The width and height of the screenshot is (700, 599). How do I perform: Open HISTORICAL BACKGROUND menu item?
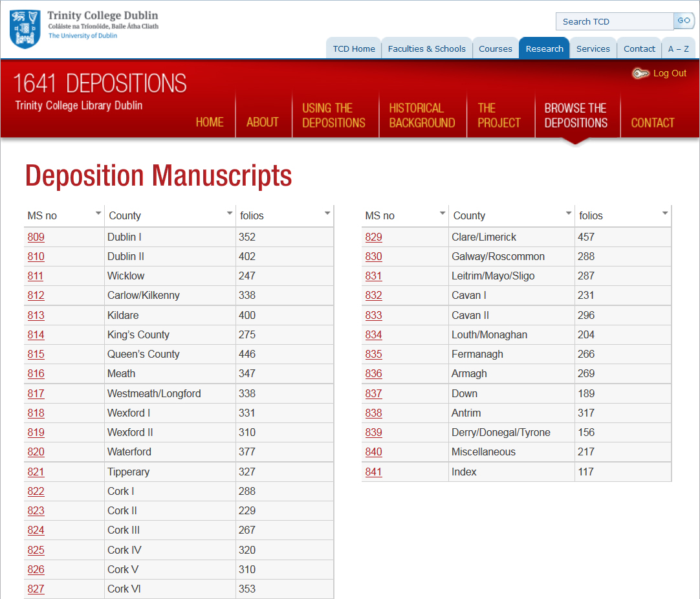pos(422,115)
